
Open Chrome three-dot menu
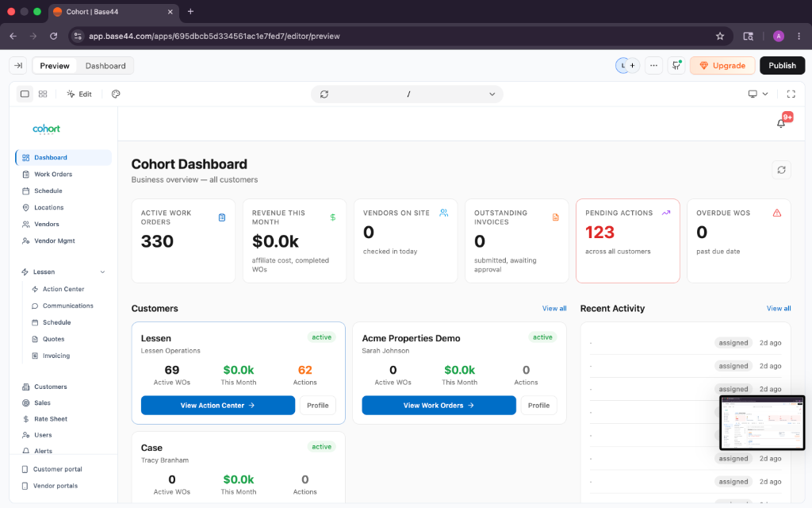pos(799,37)
